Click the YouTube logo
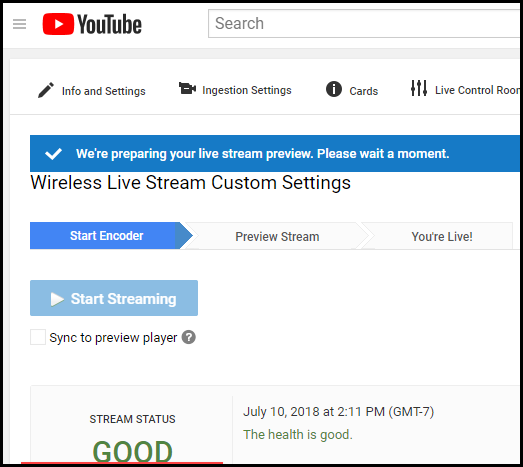The image size is (523, 467). pyautogui.click(x=92, y=24)
